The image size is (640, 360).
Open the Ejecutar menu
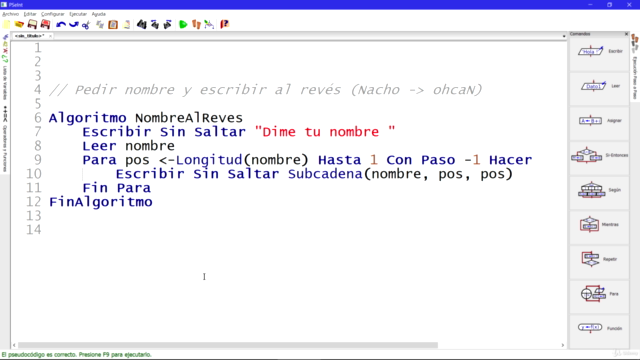78,14
